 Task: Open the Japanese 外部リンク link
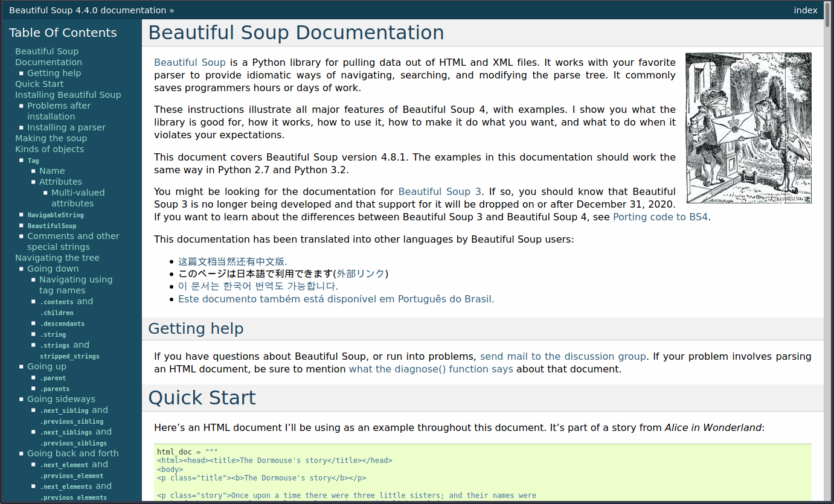tap(361, 273)
